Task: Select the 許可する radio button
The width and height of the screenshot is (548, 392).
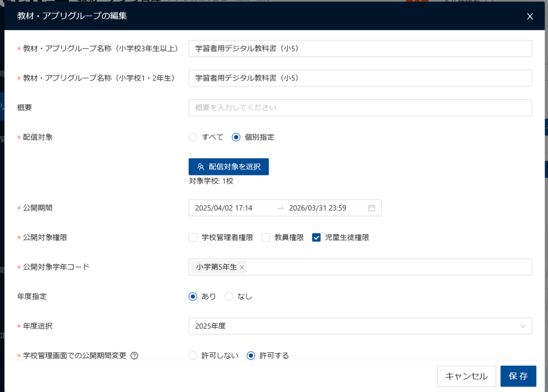Action: tap(251, 356)
